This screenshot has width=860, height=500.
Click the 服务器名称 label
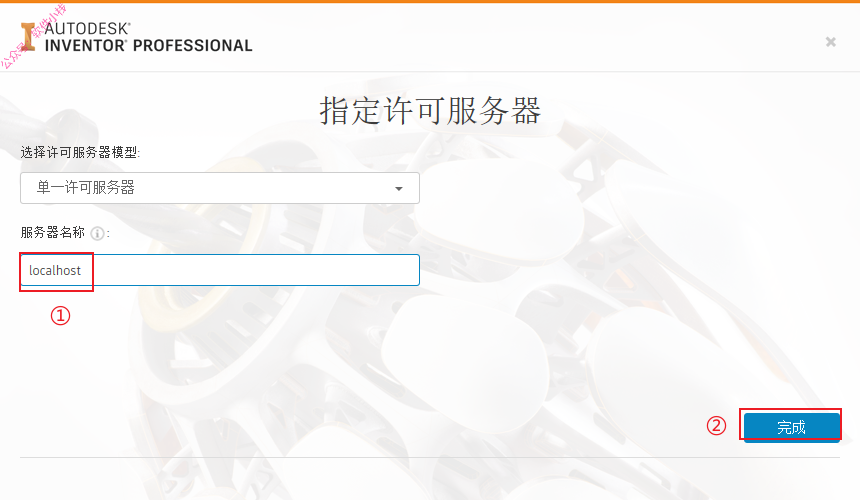click(x=53, y=232)
